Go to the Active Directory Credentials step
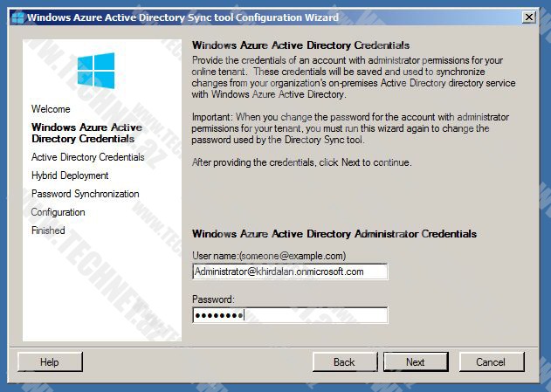Image resolution: width=551 pixels, height=392 pixels. (87, 157)
